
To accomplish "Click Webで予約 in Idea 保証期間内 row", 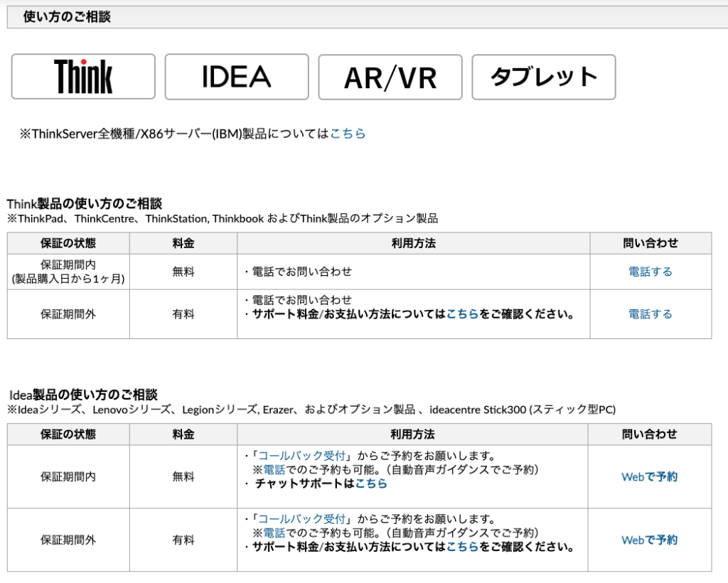I will pyautogui.click(x=649, y=476).
